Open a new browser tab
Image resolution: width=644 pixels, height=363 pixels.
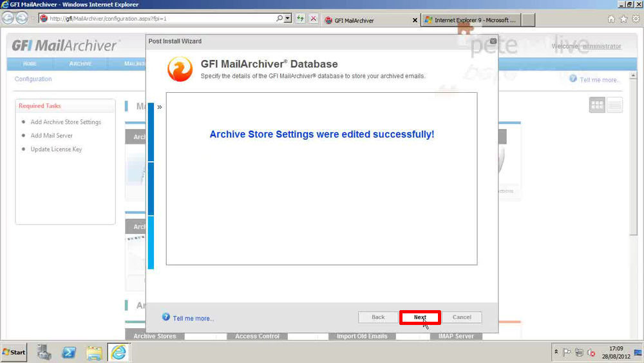click(528, 20)
